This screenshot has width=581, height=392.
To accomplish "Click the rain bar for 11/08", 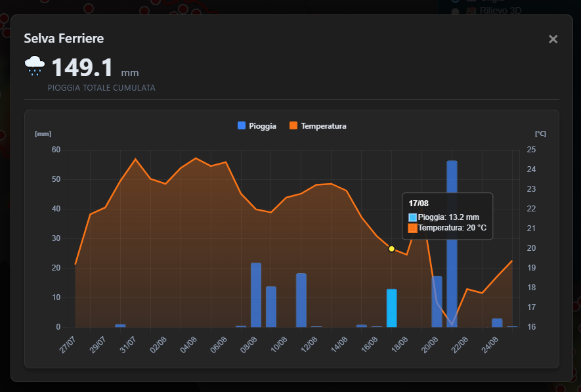I will tap(301, 300).
